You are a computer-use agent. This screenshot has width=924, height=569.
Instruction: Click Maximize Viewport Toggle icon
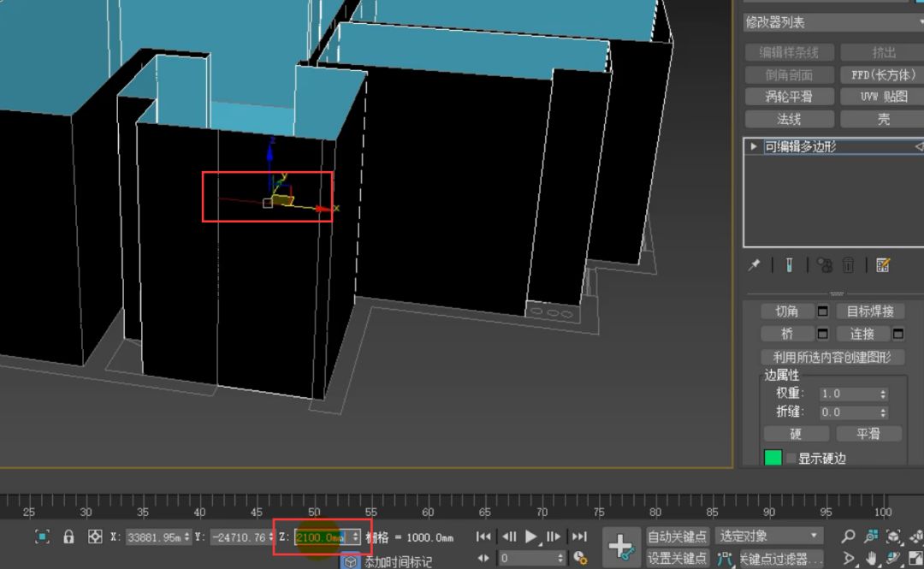coord(916,558)
